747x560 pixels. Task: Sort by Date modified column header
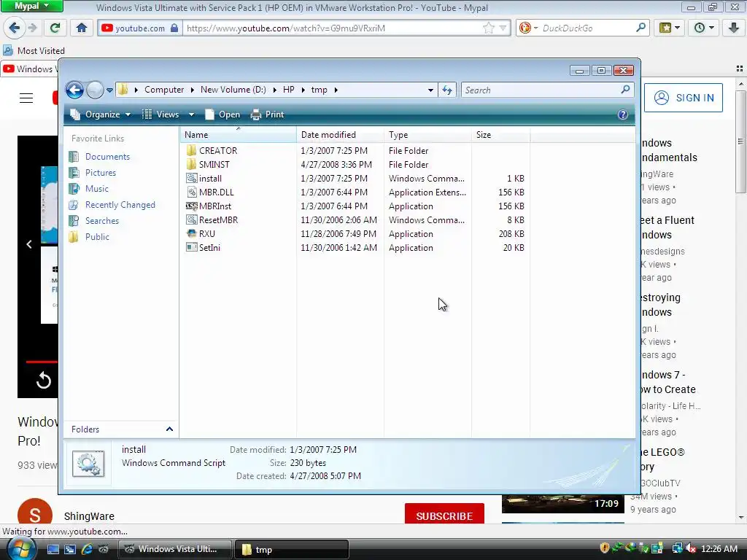pyautogui.click(x=340, y=135)
